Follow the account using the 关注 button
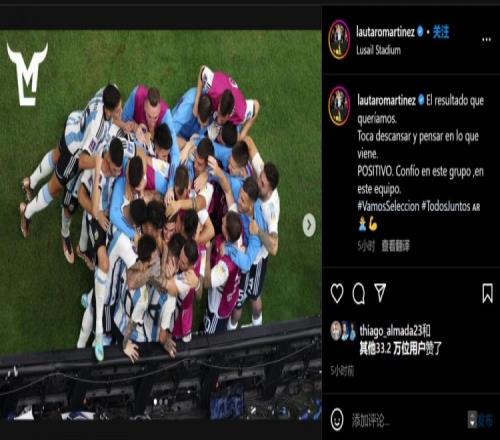The image size is (500, 440). point(441,32)
